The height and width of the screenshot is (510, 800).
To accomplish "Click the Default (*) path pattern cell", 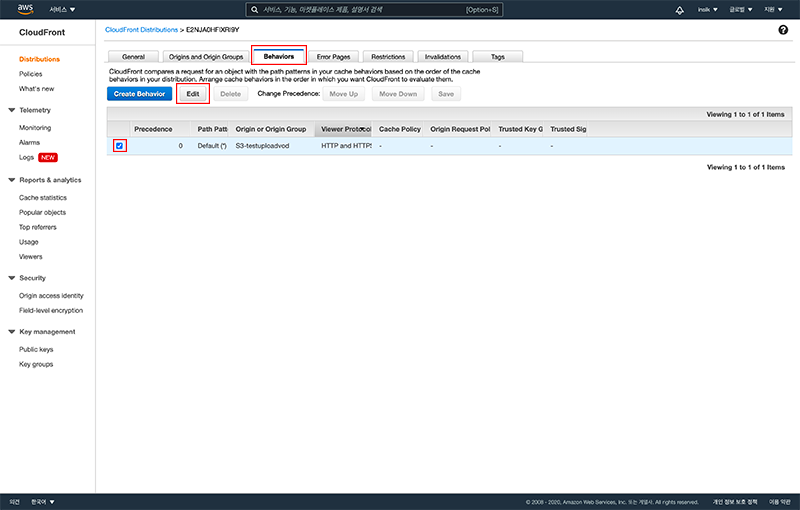I will (x=212, y=146).
